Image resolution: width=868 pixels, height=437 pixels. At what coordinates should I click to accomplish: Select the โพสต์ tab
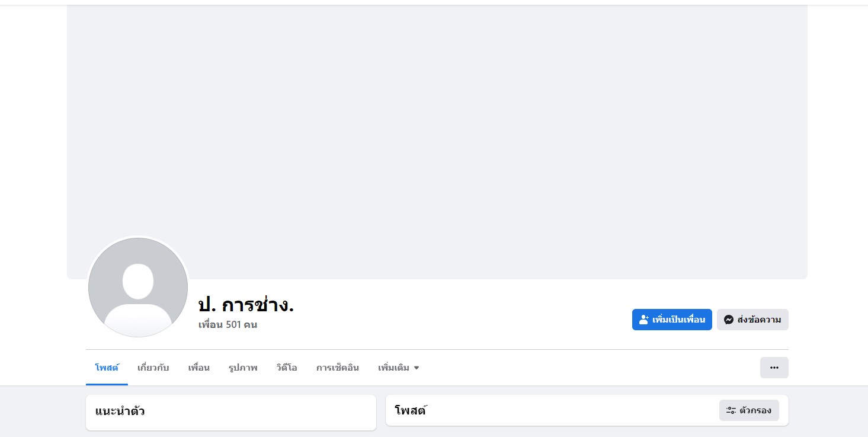tap(107, 368)
